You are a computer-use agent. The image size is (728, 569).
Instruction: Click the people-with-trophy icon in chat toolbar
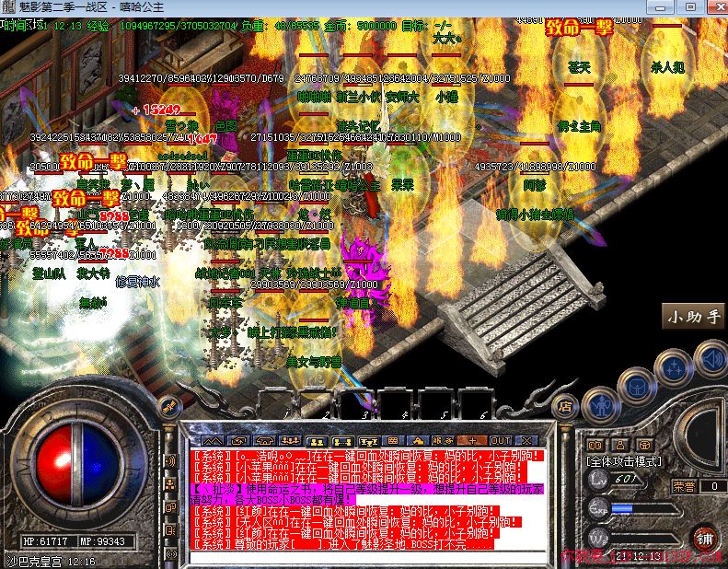pos(369,440)
